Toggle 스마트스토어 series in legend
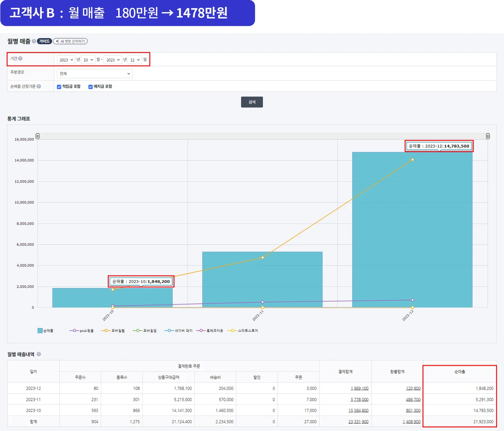Image resolution: width=504 pixels, height=431 pixels. (243, 330)
